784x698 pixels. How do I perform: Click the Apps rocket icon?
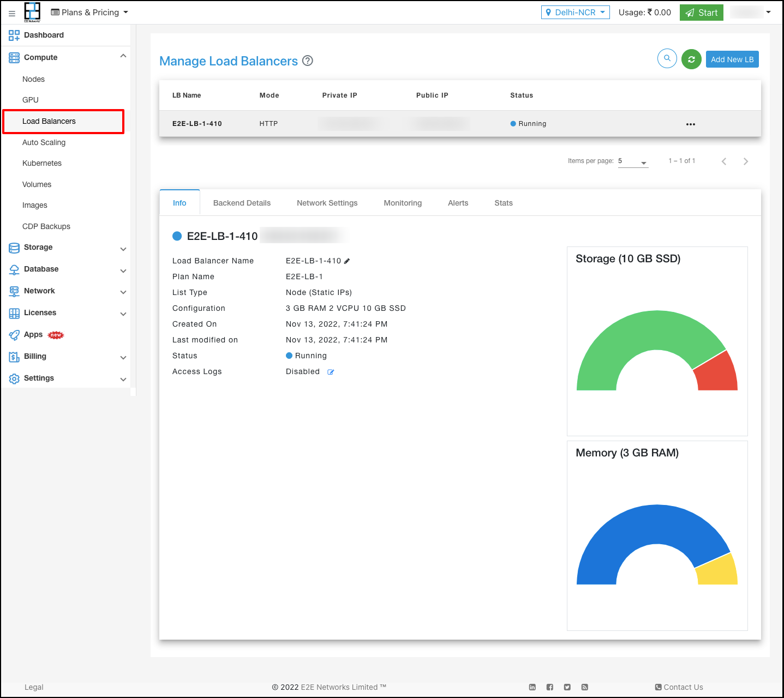14,335
